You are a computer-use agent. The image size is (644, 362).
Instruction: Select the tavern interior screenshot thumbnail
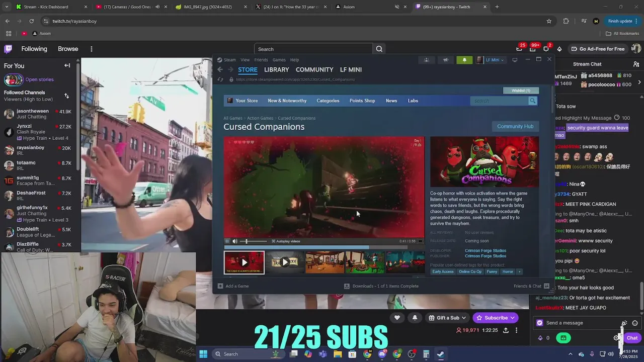coord(325,262)
